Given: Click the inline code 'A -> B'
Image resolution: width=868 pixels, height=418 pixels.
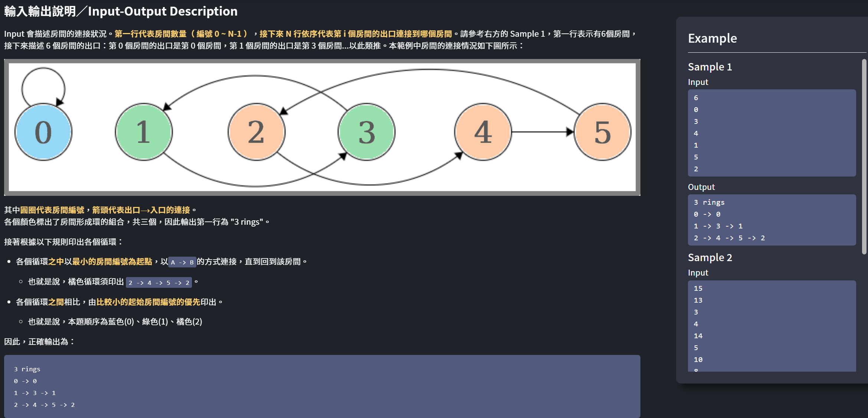Looking at the screenshot, I should click(182, 262).
